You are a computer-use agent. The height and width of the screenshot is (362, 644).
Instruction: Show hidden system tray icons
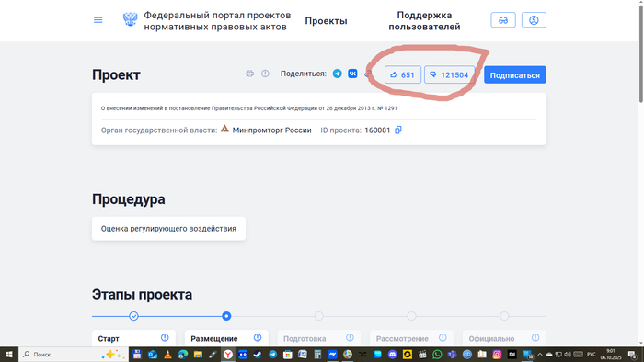pos(540,355)
